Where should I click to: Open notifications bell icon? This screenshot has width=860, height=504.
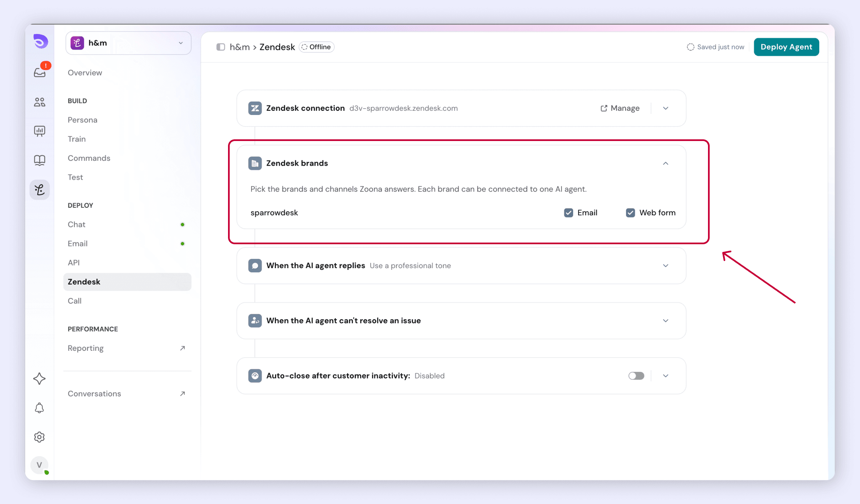coord(39,408)
